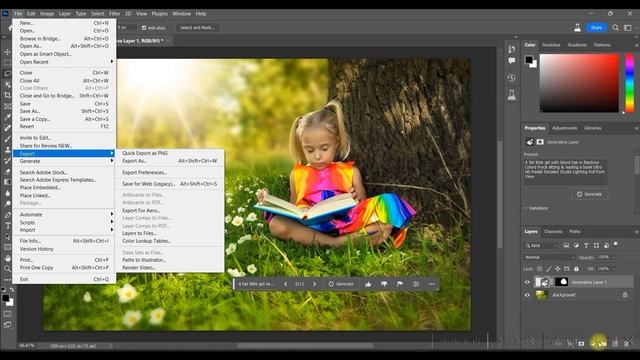Select the Eyedropper tool

pyautogui.click(x=7, y=117)
